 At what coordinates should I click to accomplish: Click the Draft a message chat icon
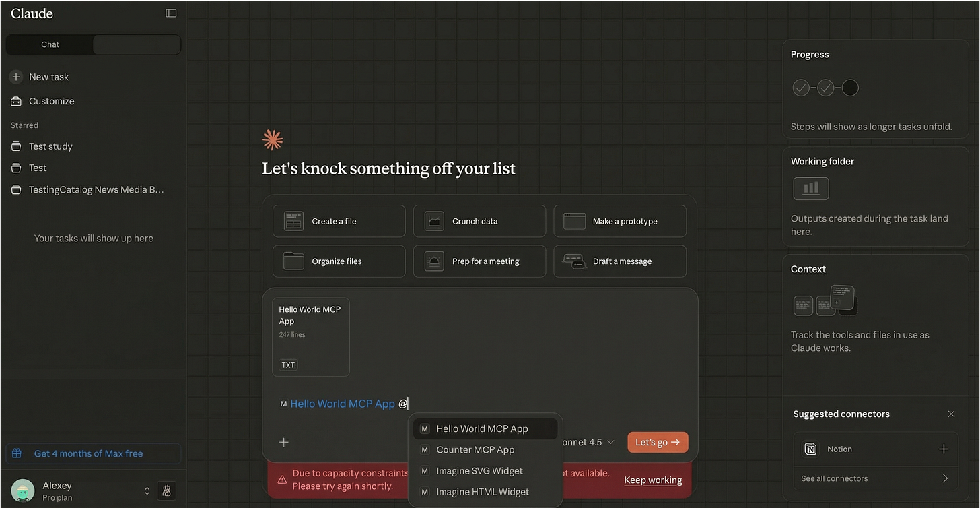tap(574, 261)
